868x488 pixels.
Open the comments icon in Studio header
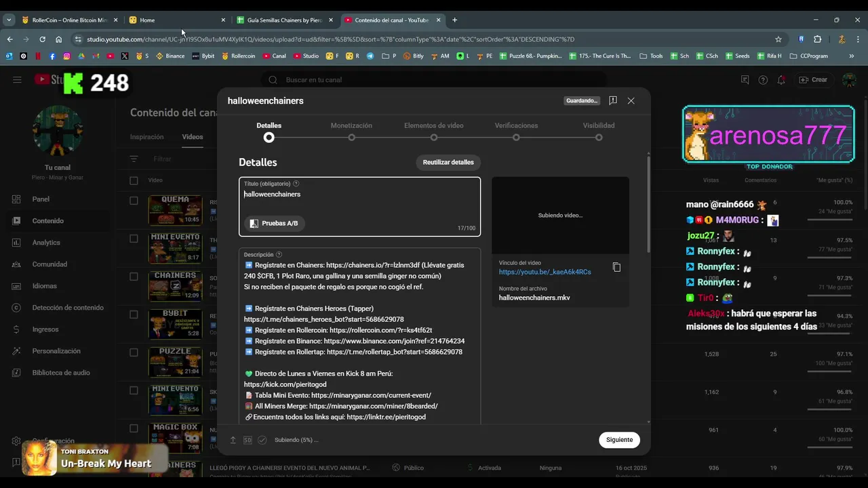click(x=745, y=80)
